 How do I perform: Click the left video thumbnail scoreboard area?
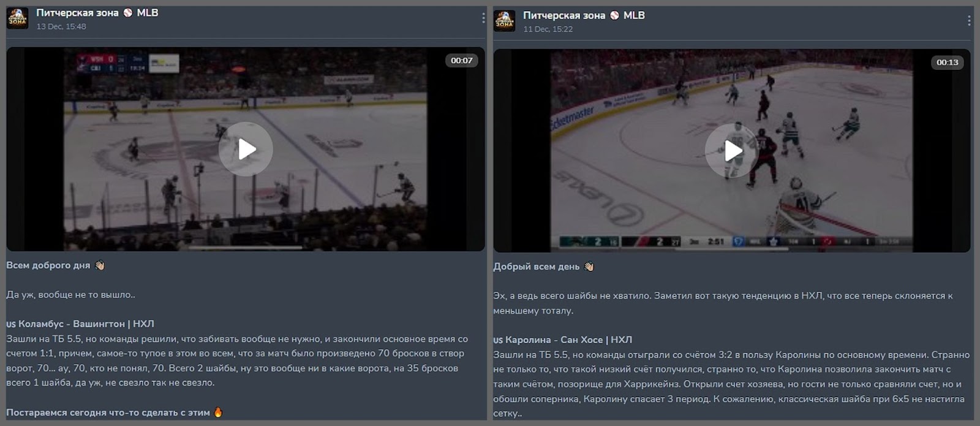(x=127, y=64)
